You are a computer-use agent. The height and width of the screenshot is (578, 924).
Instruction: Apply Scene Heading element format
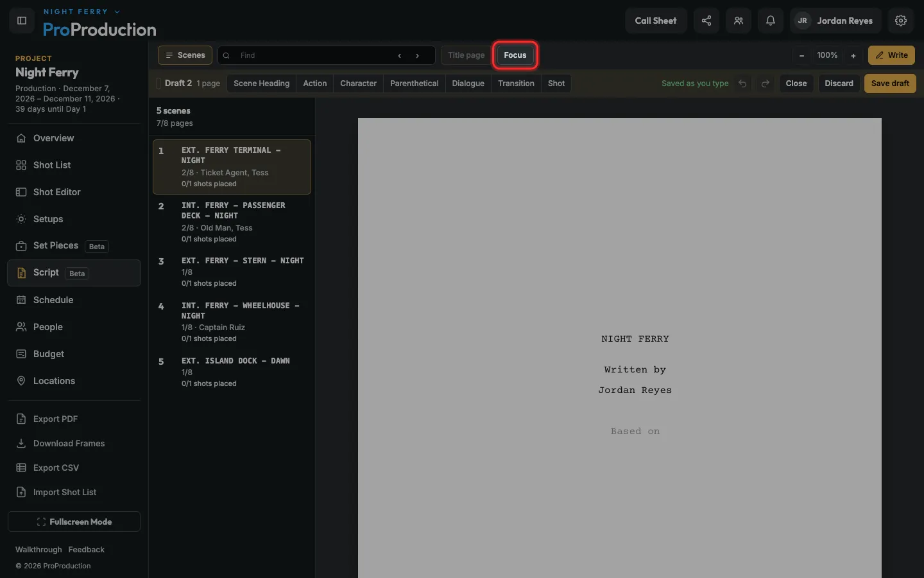[262, 83]
